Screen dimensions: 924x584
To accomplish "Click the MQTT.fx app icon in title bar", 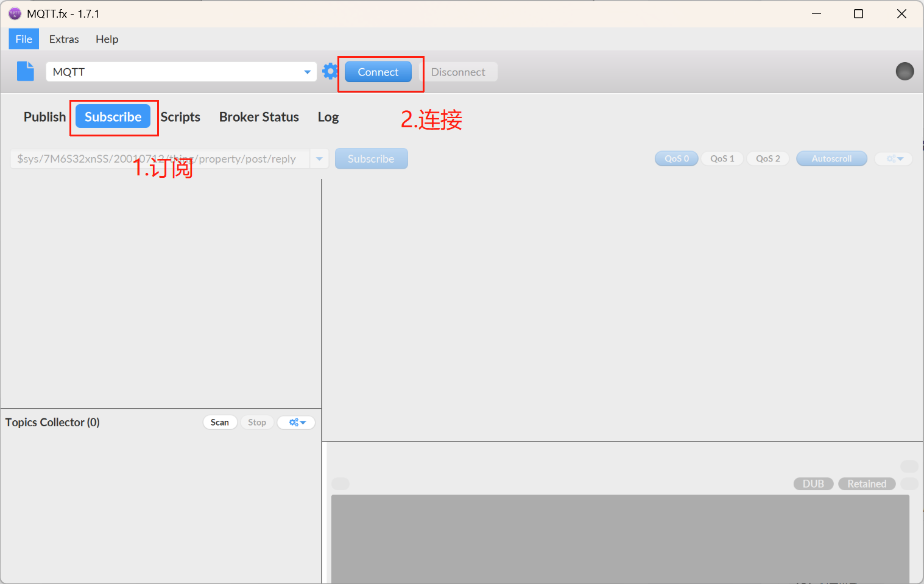I will 15,13.
